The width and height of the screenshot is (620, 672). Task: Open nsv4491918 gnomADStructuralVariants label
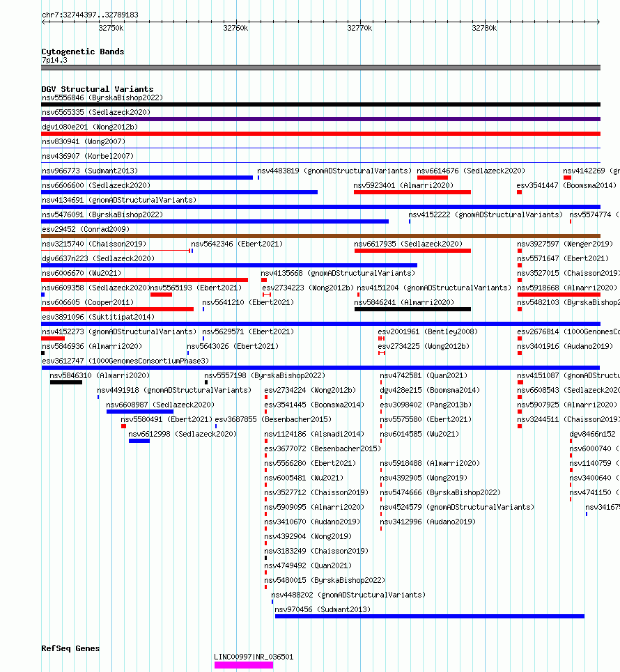tap(173, 390)
